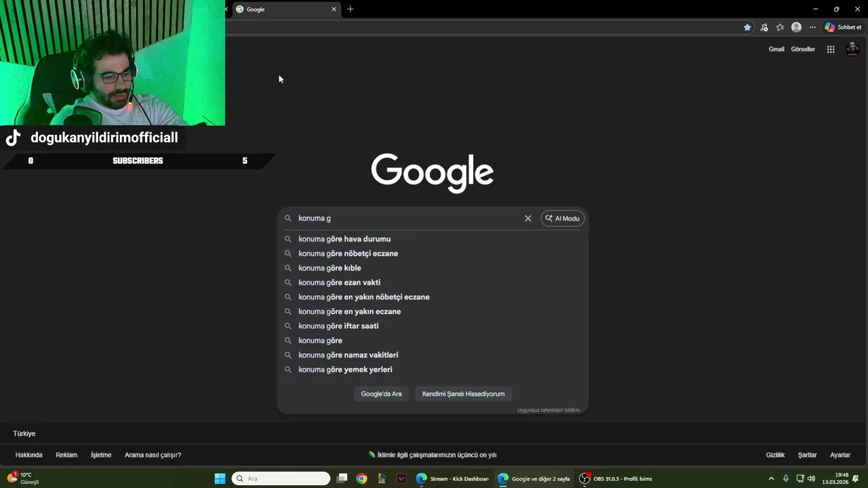
Task: Open the network tray icon
Action: [x=800, y=479]
